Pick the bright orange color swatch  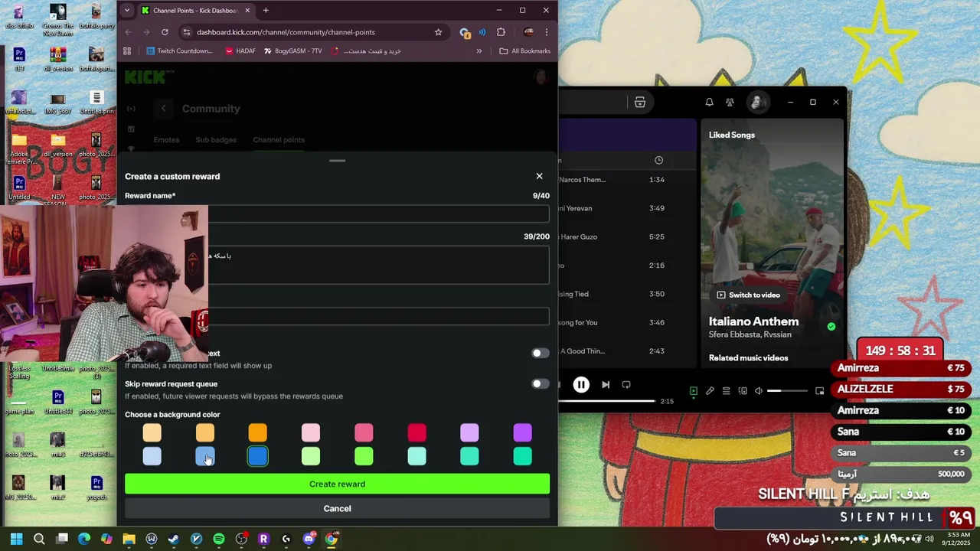pyautogui.click(x=258, y=433)
